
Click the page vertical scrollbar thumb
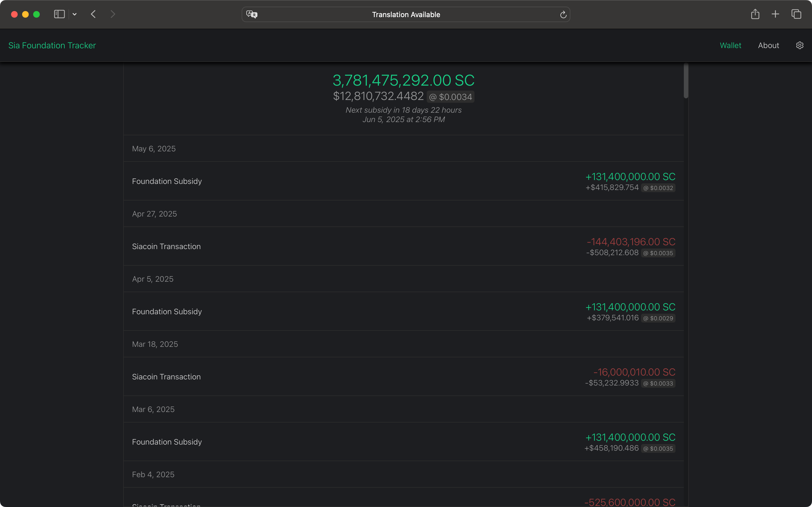point(686,80)
